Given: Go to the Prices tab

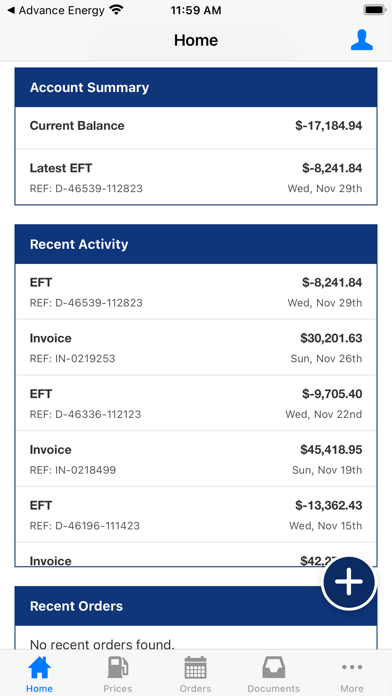Looking at the screenshot, I should (x=118, y=674).
